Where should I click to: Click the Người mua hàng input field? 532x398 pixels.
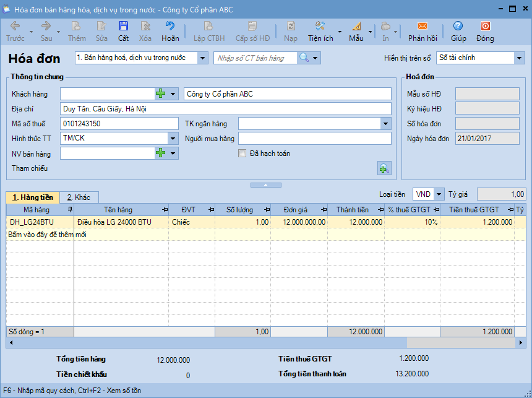pyautogui.click(x=314, y=138)
